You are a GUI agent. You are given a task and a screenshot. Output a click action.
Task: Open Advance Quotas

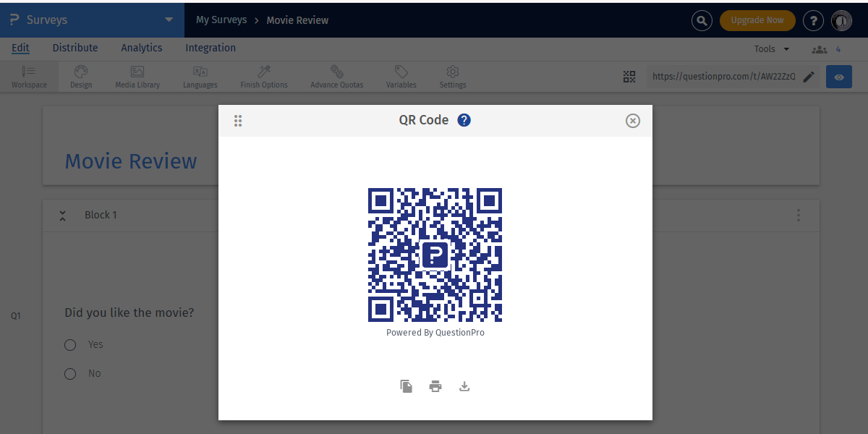click(x=337, y=77)
